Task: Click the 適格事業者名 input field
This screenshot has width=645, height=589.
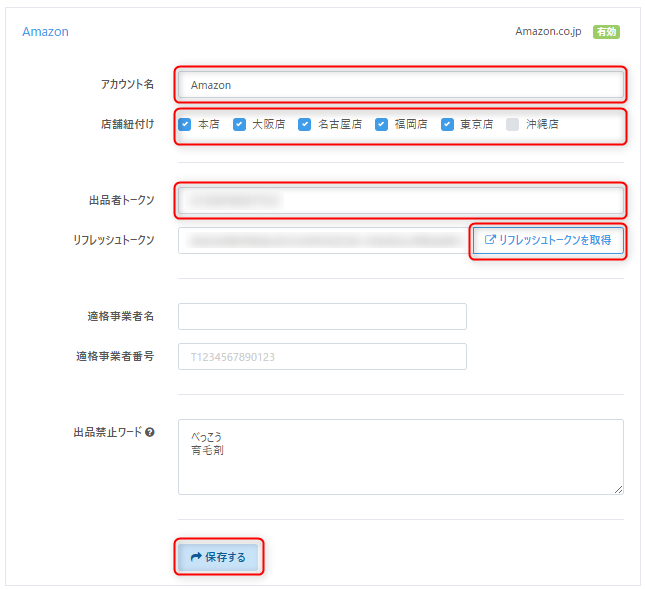Action: (322, 316)
